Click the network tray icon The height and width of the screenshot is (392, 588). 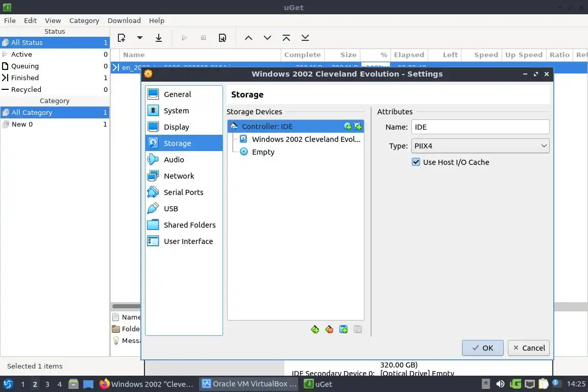[529, 384]
